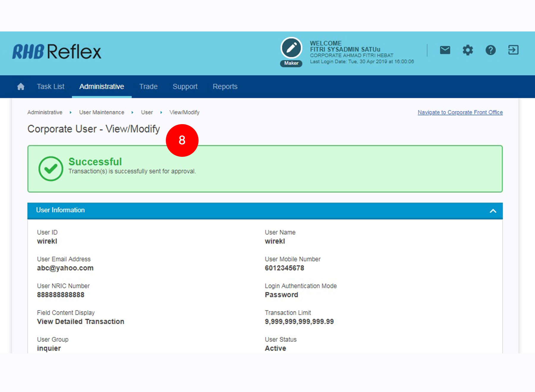Click the logout icon in header
535x392 pixels.
tap(513, 50)
